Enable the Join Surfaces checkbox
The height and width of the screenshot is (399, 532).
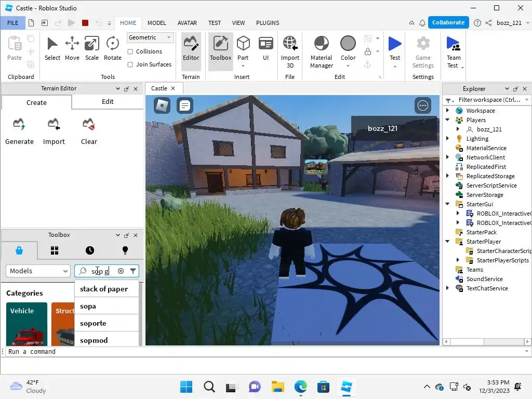click(x=130, y=64)
